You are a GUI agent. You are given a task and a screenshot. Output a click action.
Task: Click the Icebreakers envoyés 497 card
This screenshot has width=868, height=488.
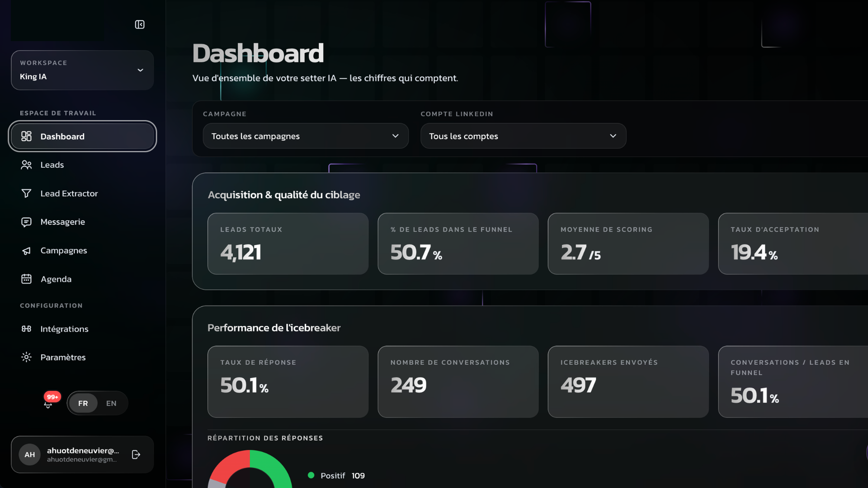pyautogui.click(x=628, y=382)
